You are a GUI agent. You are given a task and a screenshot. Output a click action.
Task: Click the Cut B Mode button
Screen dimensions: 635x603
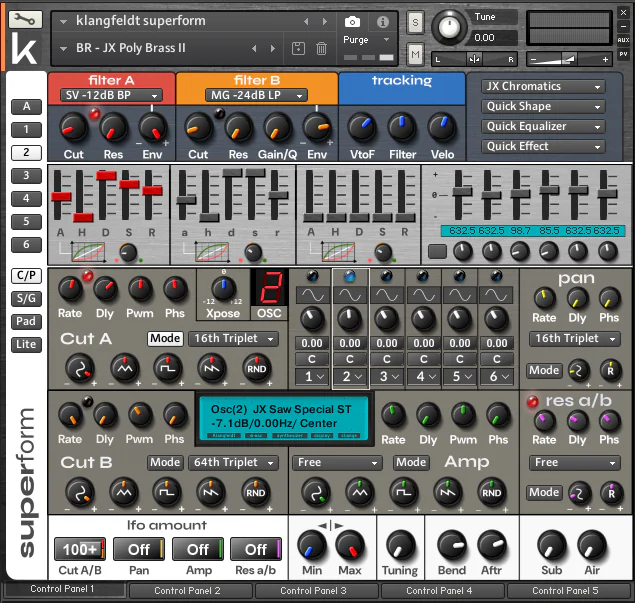click(165, 462)
